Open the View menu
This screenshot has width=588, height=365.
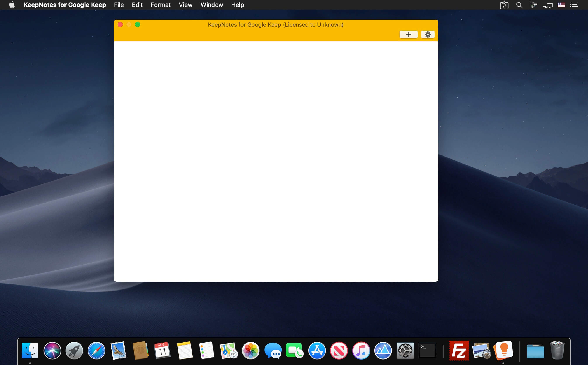click(x=185, y=5)
